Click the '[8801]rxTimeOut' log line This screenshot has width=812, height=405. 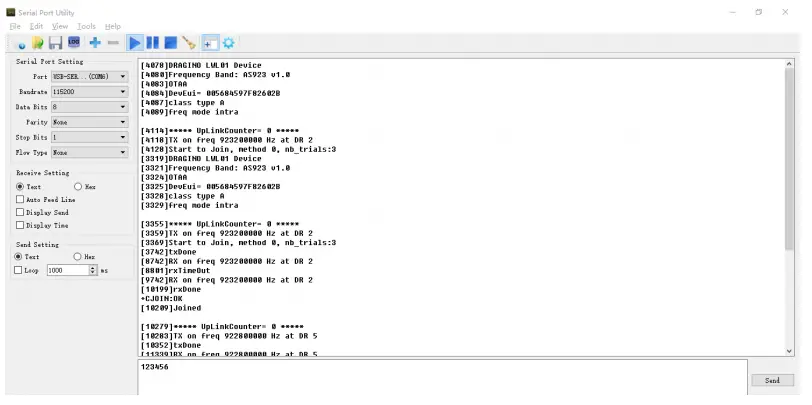(x=176, y=271)
